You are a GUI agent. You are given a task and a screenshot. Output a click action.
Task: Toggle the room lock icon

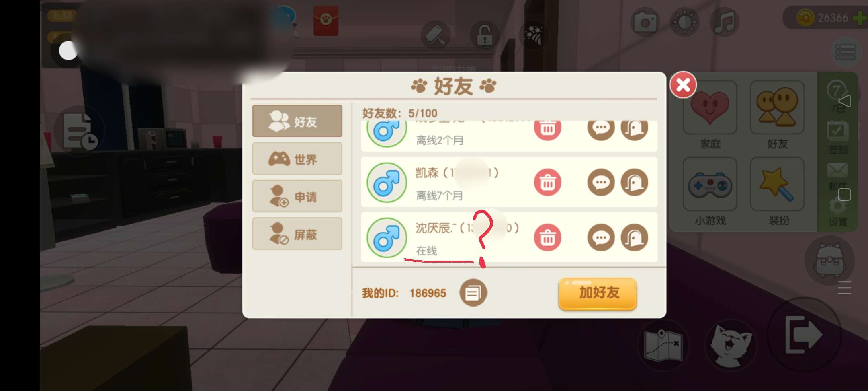pos(485,35)
